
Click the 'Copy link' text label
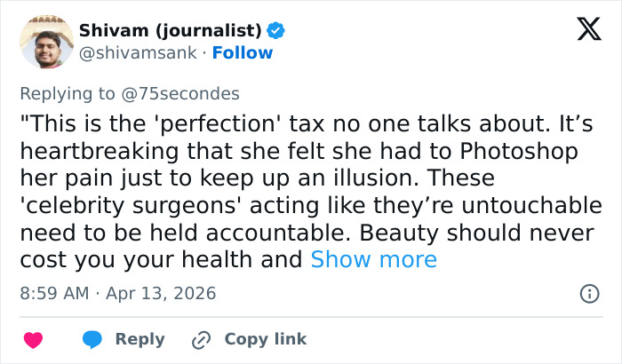[265, 339]
